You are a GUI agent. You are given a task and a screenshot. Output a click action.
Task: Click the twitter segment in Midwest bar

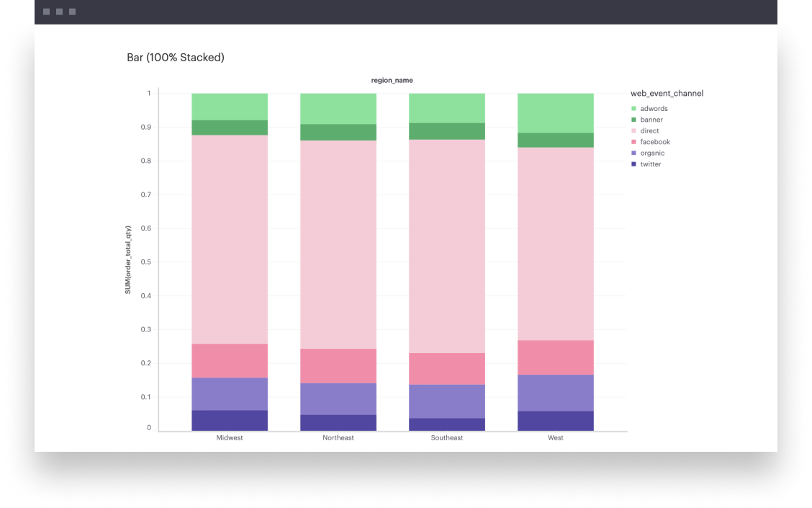coord(230,420)
